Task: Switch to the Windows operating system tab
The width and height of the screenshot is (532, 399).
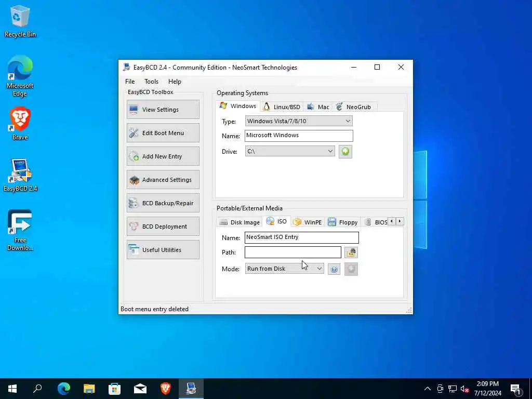Action: click(x=238, y=106)
